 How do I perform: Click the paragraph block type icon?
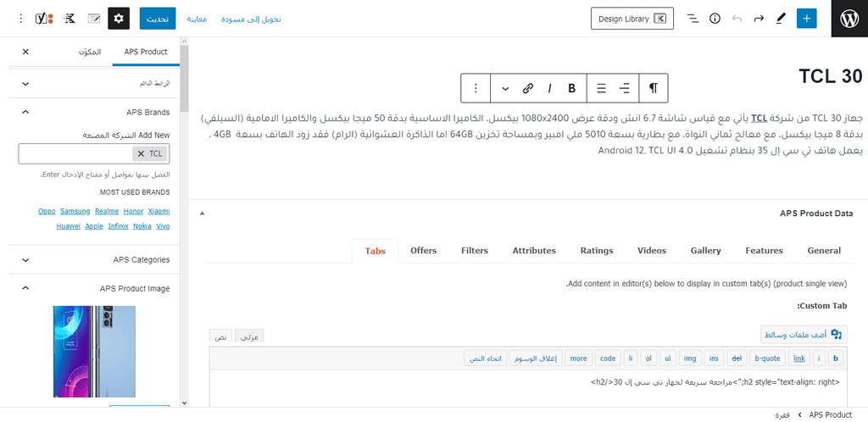pyautogui.click(x=654, y=88)
